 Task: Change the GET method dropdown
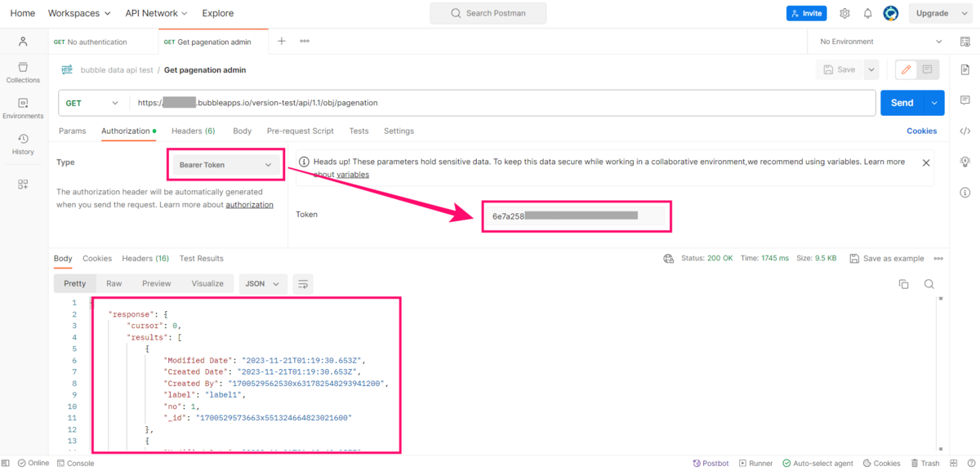coord(92,103)
